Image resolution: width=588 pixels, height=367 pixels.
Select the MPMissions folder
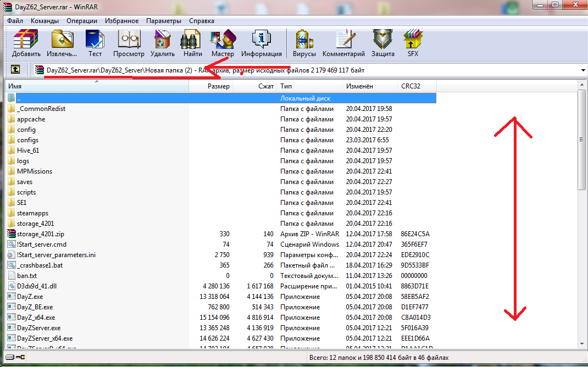click(x=35, y=171)
